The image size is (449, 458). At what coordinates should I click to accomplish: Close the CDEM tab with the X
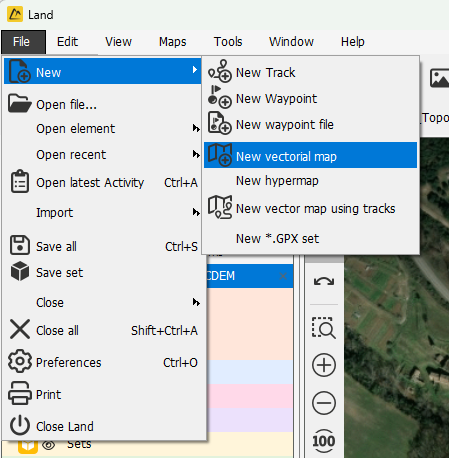click(x=283, y=276)
